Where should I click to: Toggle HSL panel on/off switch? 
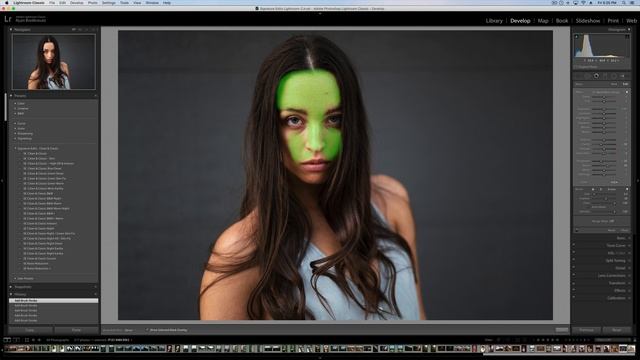point(574,253)
